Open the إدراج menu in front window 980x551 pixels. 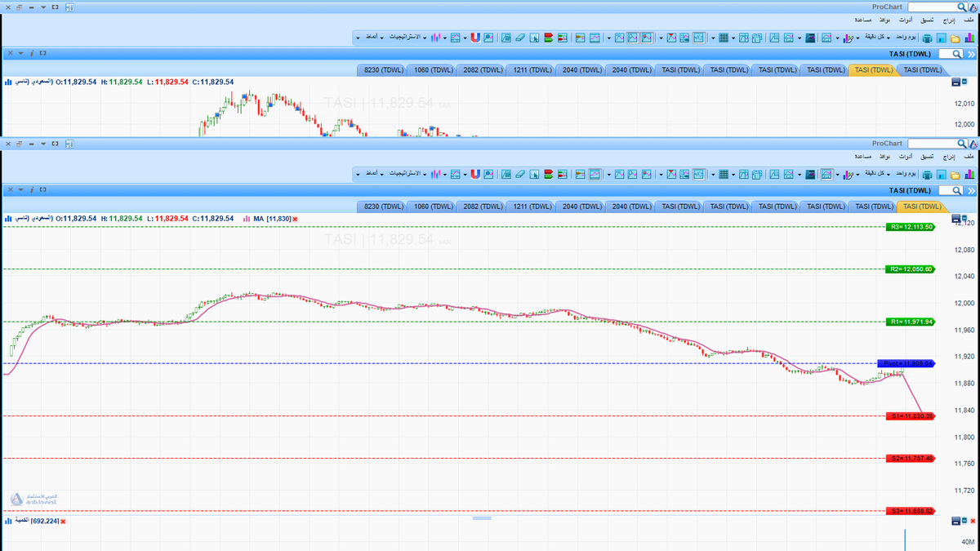point(950,157)
